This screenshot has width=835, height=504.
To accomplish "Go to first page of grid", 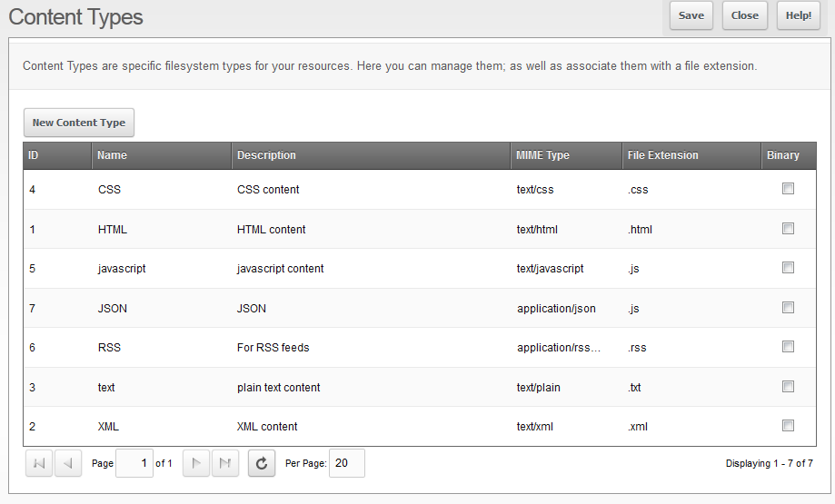I will point(39,463).
